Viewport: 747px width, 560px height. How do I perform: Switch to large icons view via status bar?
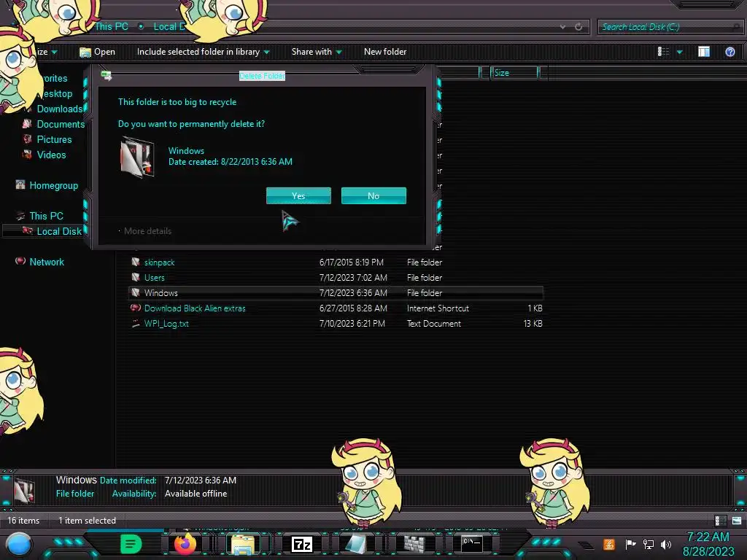pos(737,521)
